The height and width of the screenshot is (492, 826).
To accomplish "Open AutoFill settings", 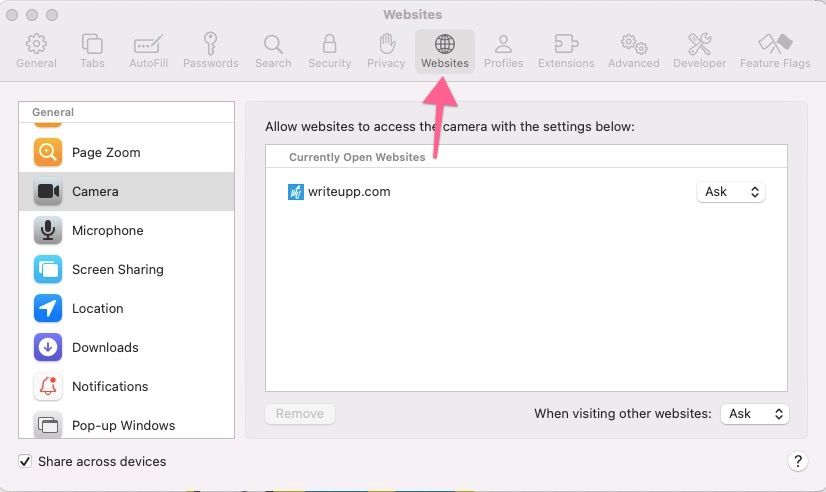I will point(148,51).
